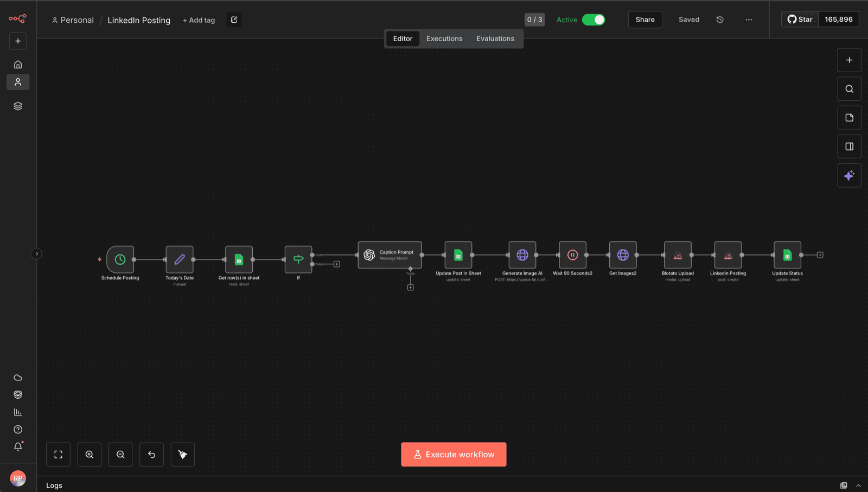The width and height of the screenshot is (868, 492).
Task: Expand the Logs panel chevron
Action: pyautogui.click(x=858, y=485)
